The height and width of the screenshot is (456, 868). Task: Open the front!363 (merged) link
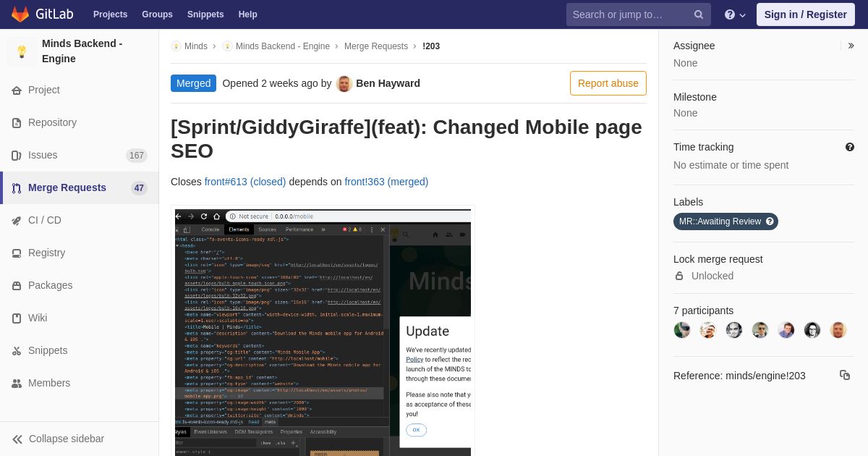click(386, 182)
